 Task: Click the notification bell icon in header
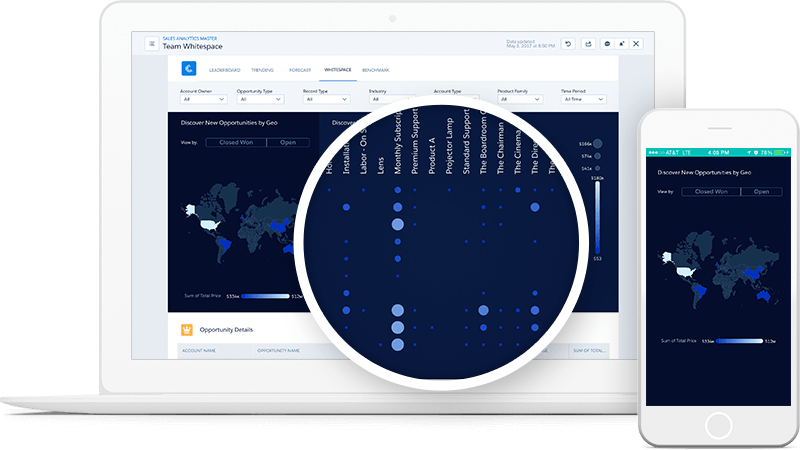tap(620, 44)
